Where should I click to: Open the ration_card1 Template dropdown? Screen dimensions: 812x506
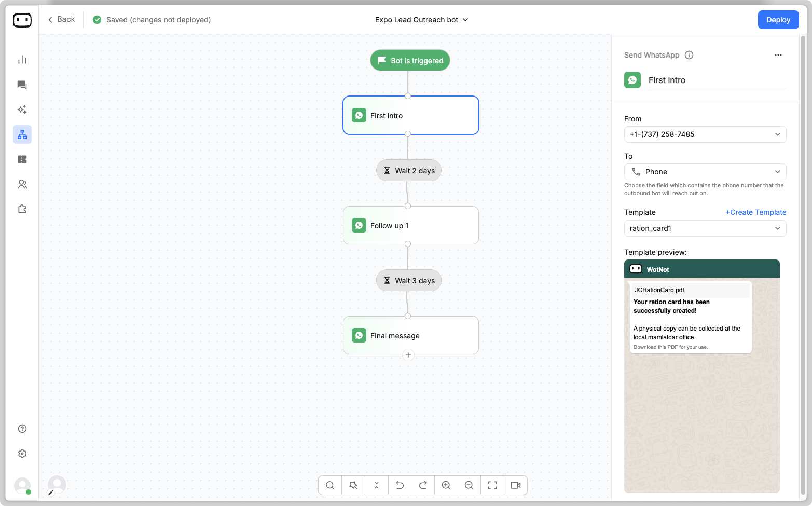point(705,228)
